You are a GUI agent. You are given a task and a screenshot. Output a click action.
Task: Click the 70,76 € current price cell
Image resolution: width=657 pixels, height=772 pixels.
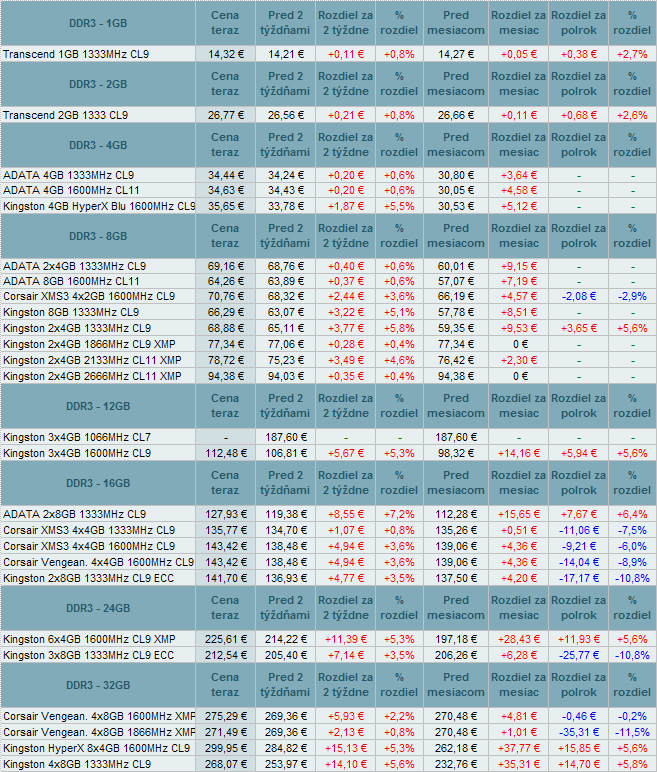226,296
